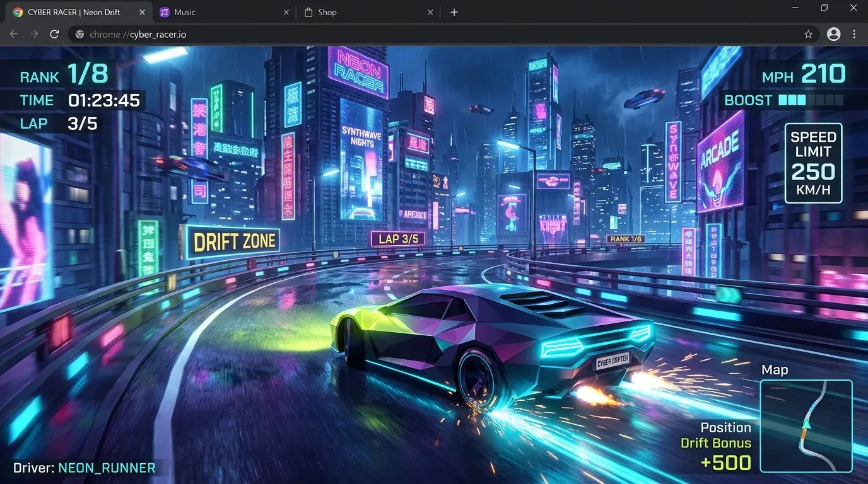Click the RANK 1/8 indicator
This screenshot has width=868, height=484.
click(x=64, y=74)
